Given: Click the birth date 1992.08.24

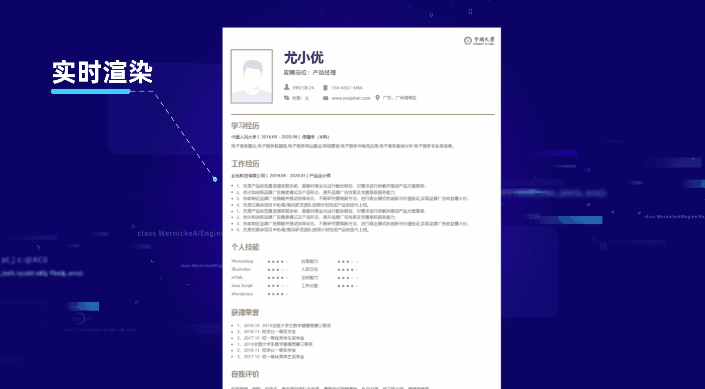Looking at the screenshot, I should pos(303,88).
